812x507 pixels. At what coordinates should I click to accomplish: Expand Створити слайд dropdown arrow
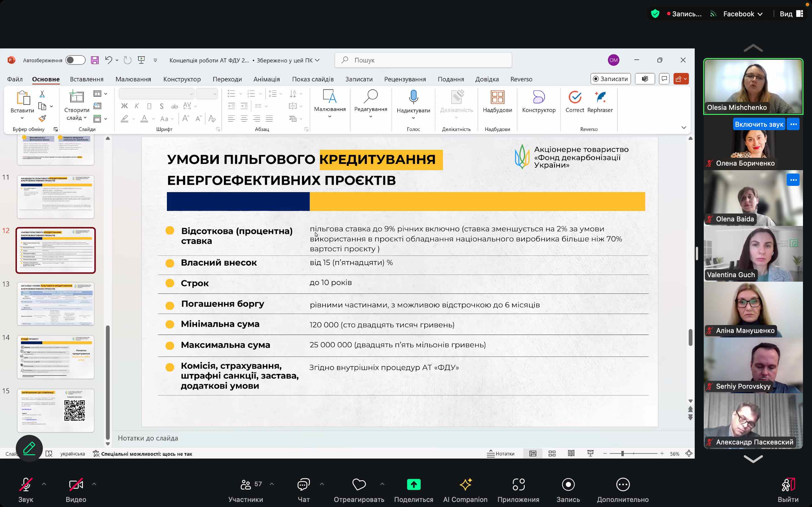coord(85,118)
